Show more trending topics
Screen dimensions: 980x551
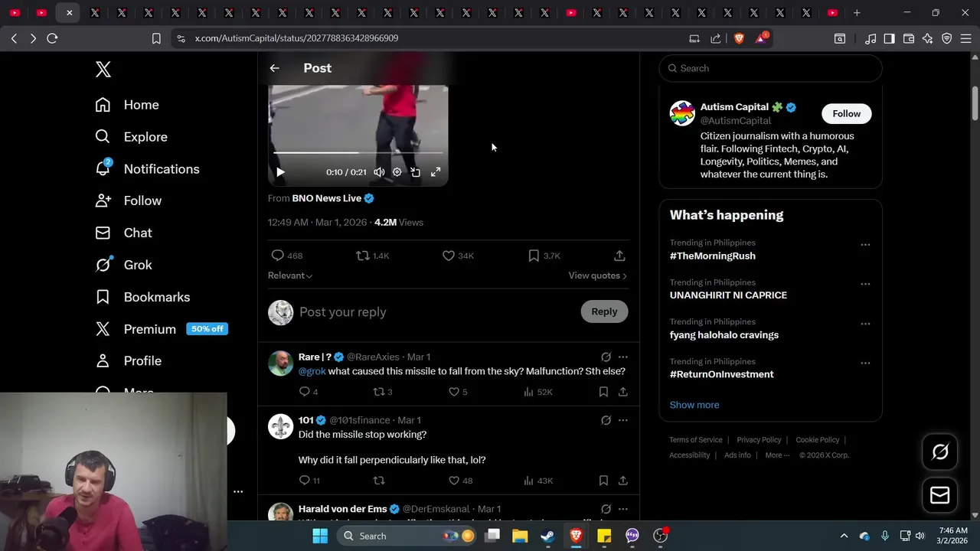tap(694, 405)
